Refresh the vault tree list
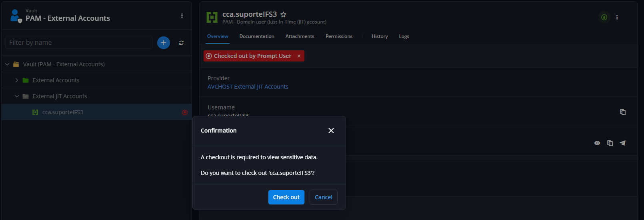 coord(181,43)
